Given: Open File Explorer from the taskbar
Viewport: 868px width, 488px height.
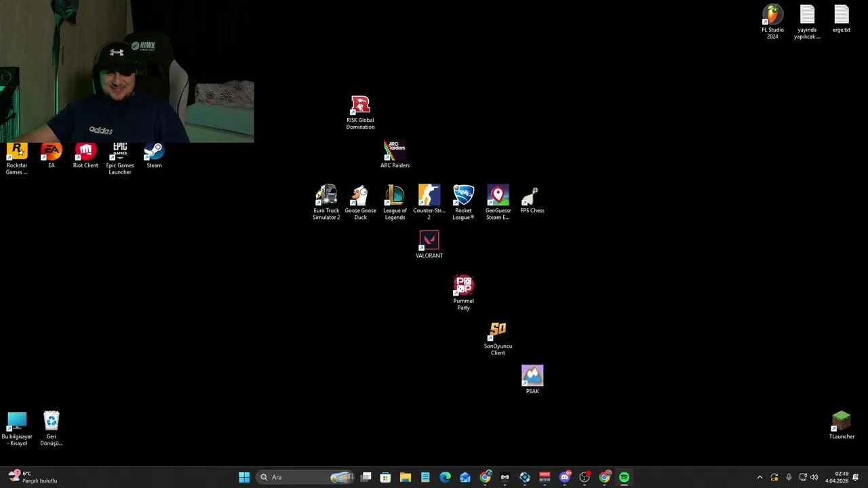Looking at the screenshot, I should click(x=406, y=477).
